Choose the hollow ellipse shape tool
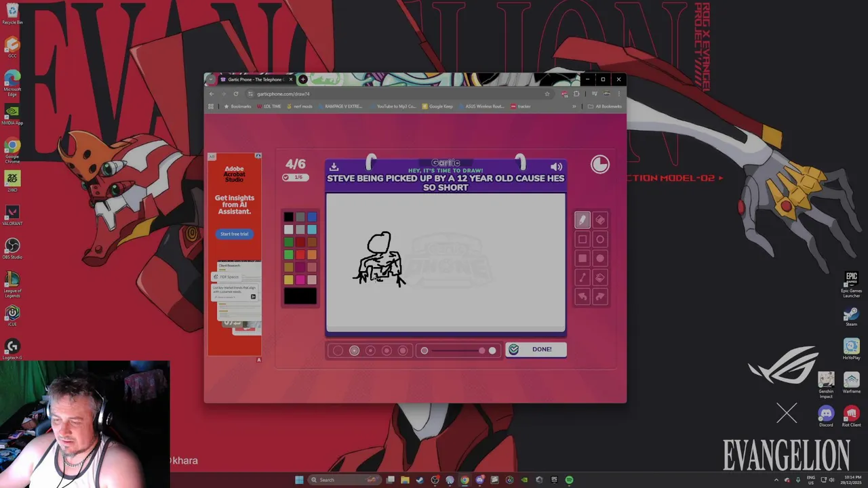 [600, 239]
